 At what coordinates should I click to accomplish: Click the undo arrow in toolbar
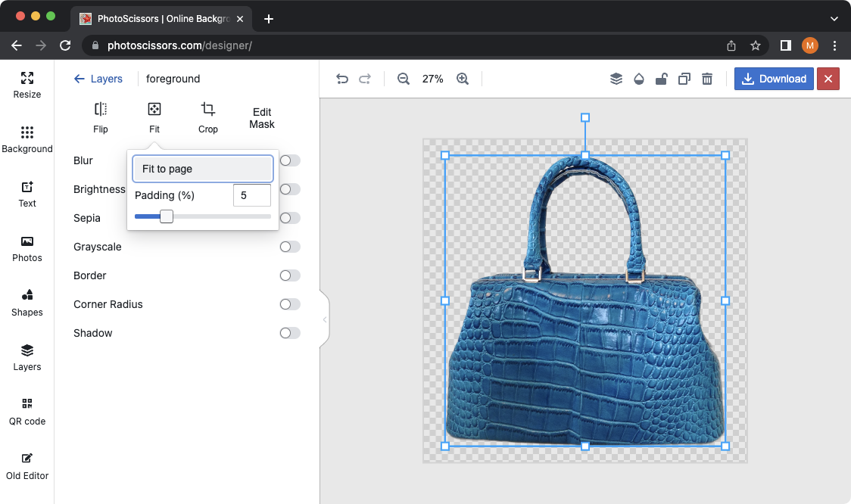tap(342, 79)
